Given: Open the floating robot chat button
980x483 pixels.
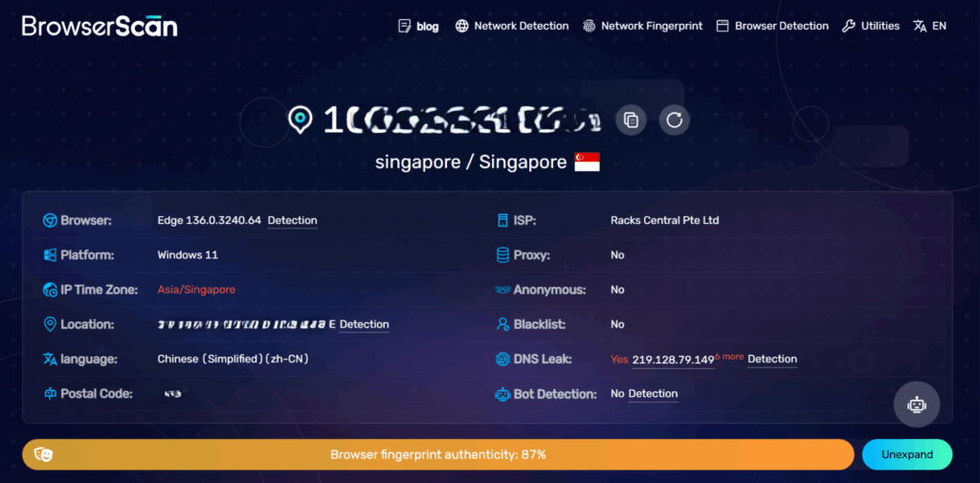Looking at the screenshot, I should tap(917, 405).
